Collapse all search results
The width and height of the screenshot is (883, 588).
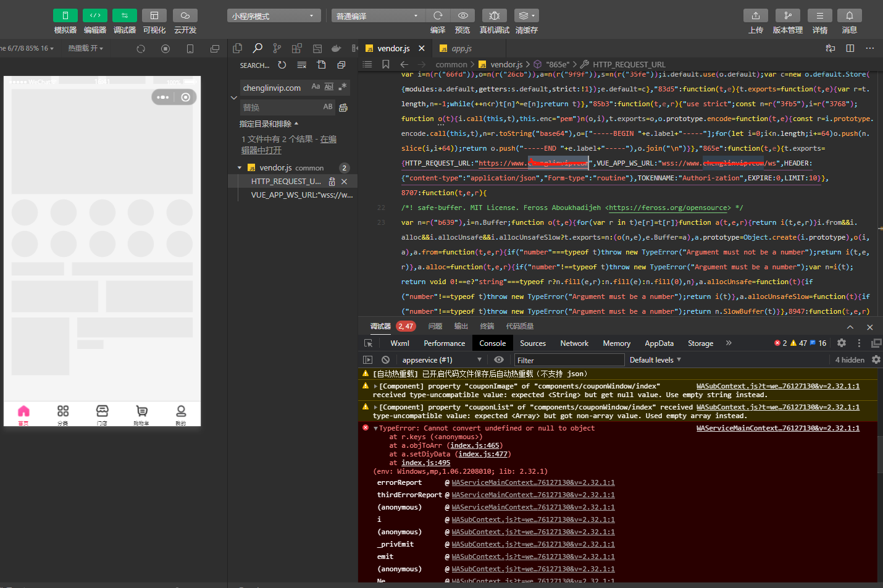341,65
